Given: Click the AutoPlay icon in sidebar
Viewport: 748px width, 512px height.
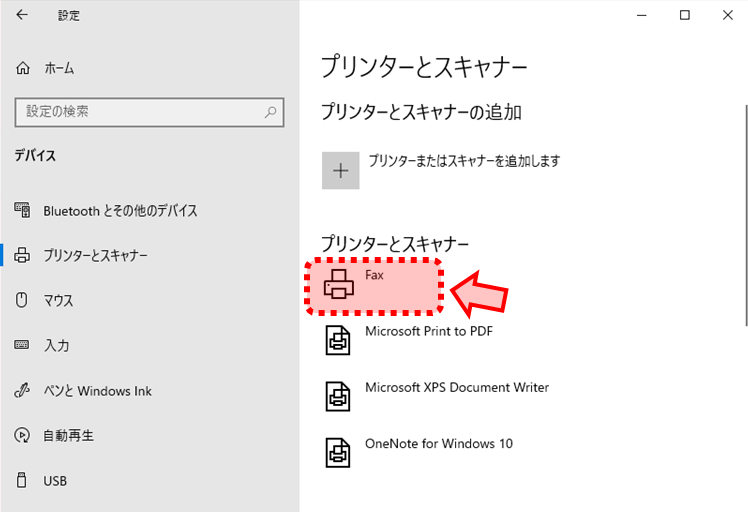Looking at the screenshot, I should pyautogui.click(x=23, y=436).
